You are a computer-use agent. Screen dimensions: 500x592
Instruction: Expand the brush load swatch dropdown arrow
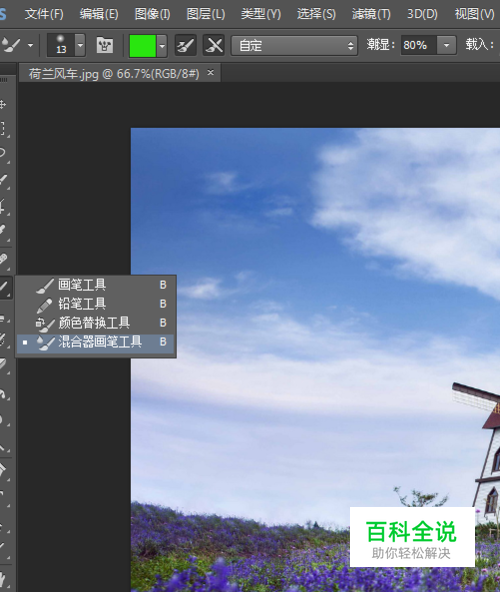(162, 46)
